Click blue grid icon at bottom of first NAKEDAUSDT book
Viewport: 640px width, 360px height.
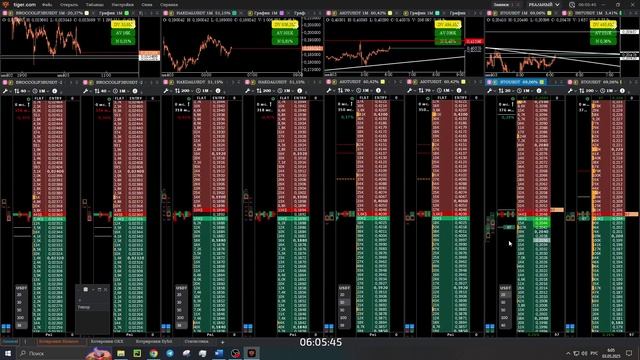[166, 327]
